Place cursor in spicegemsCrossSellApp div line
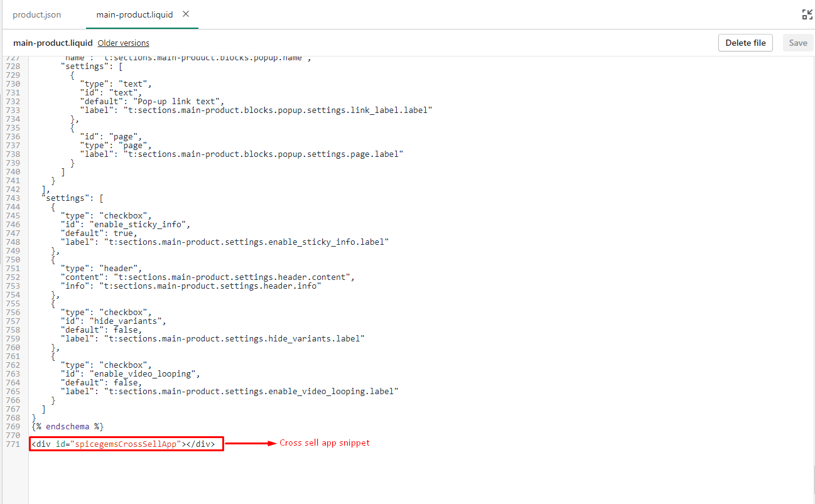815x504 pixels. click(x=126, y=444)
